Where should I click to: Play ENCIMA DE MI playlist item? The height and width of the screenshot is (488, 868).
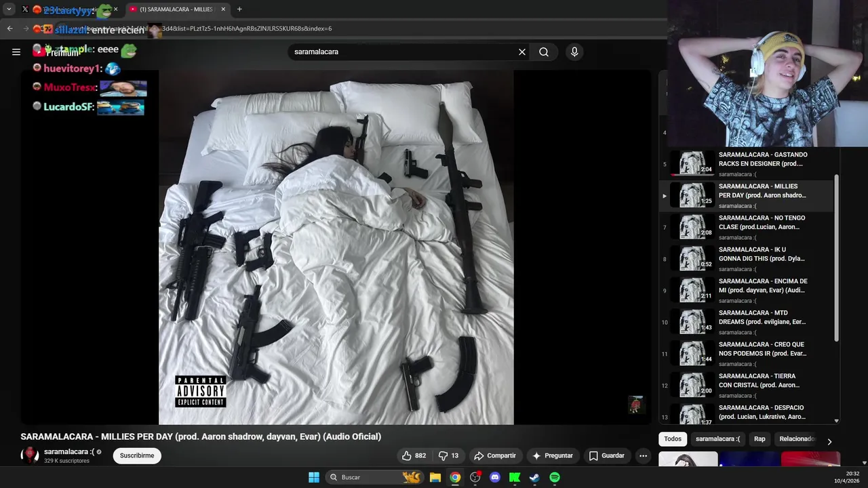pyautogui.click(x=746, y=290)
